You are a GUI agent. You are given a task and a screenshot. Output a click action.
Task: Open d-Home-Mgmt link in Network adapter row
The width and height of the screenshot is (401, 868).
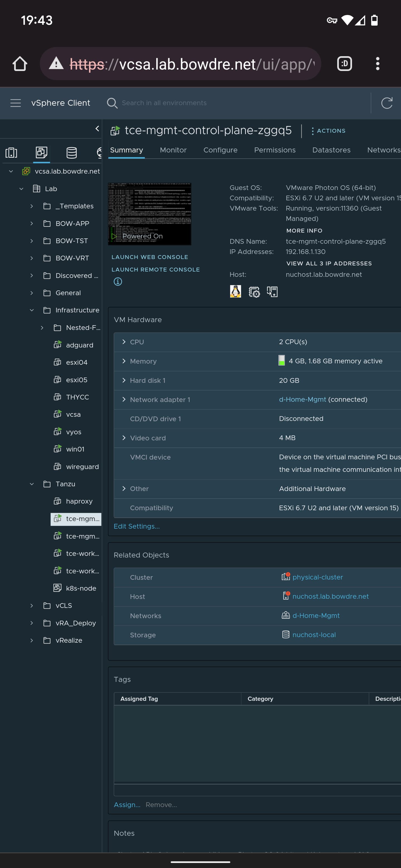302,399
